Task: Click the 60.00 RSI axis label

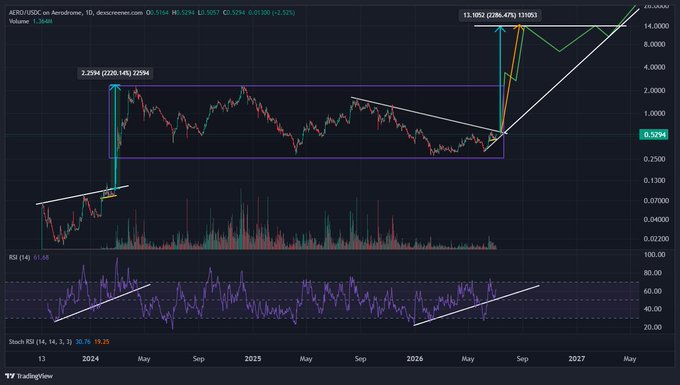Action: [x=654, y=291]
